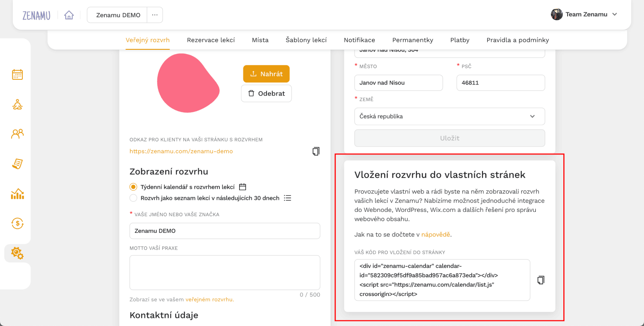The width and height of the screenshot is (644, 326).
Task: Focus the Město input field
Action: (x=398, y=83)
